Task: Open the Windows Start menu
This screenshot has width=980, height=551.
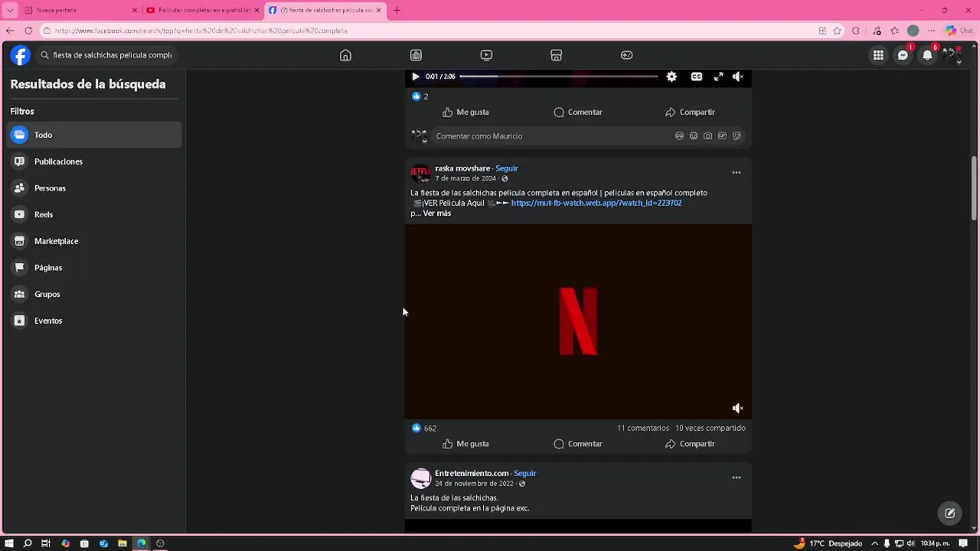Action: (x=9, y=543)
